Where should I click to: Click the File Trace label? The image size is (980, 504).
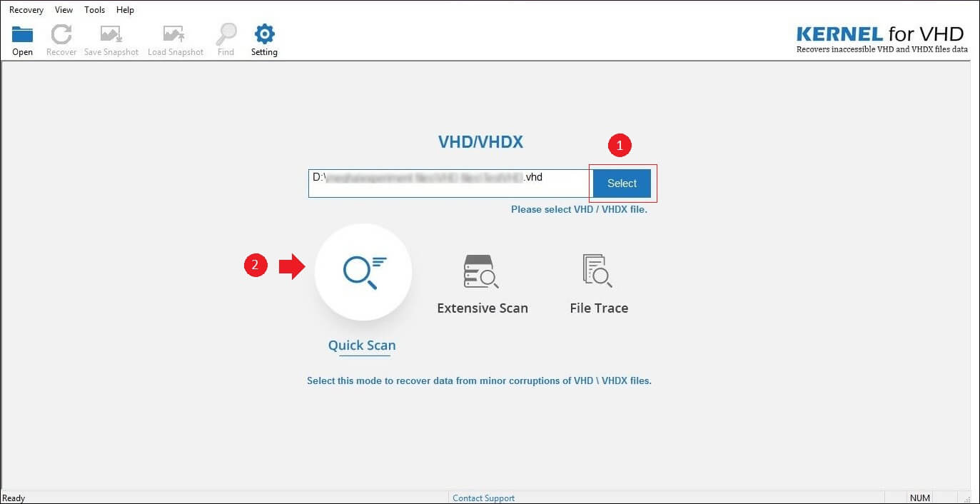pos(599,308)
